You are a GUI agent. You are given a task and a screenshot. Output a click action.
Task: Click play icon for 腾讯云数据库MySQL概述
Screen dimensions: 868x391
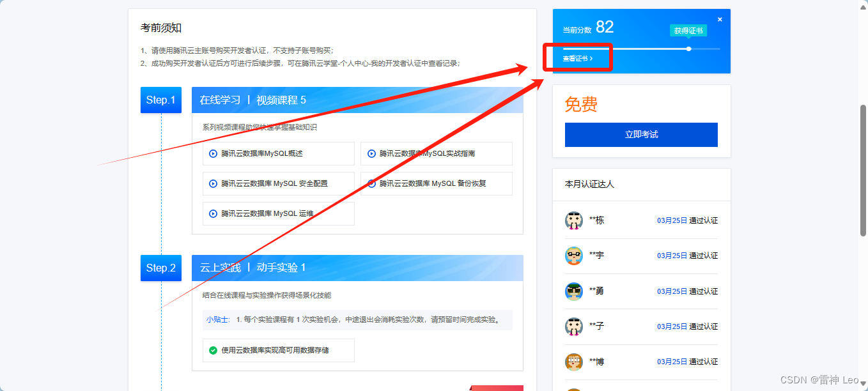(x=213, y=153)
